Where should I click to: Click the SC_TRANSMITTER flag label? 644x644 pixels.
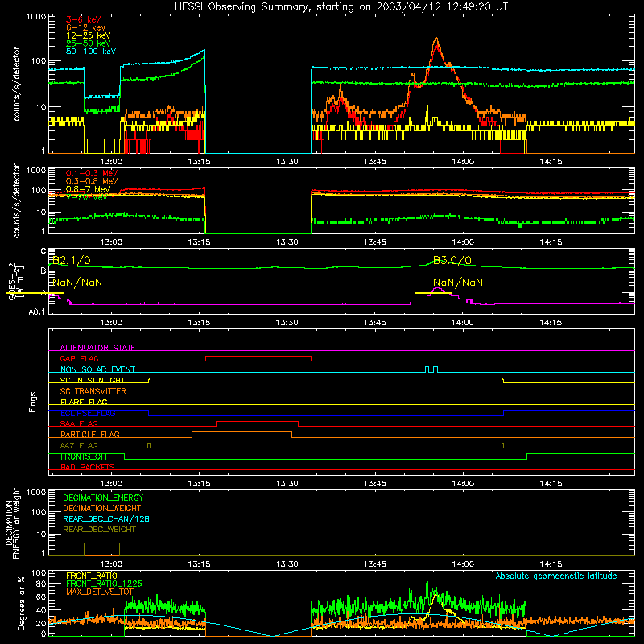click(x=93, y=391)
